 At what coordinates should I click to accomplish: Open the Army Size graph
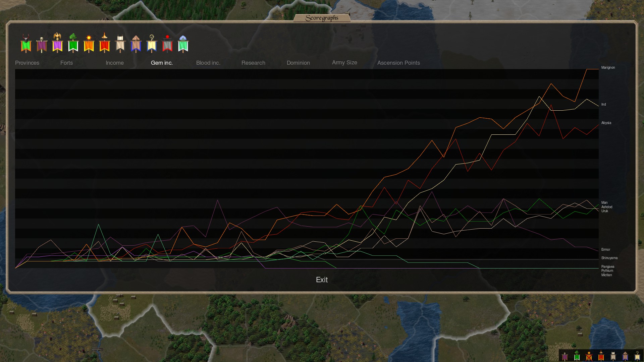[x=344, y=63]
